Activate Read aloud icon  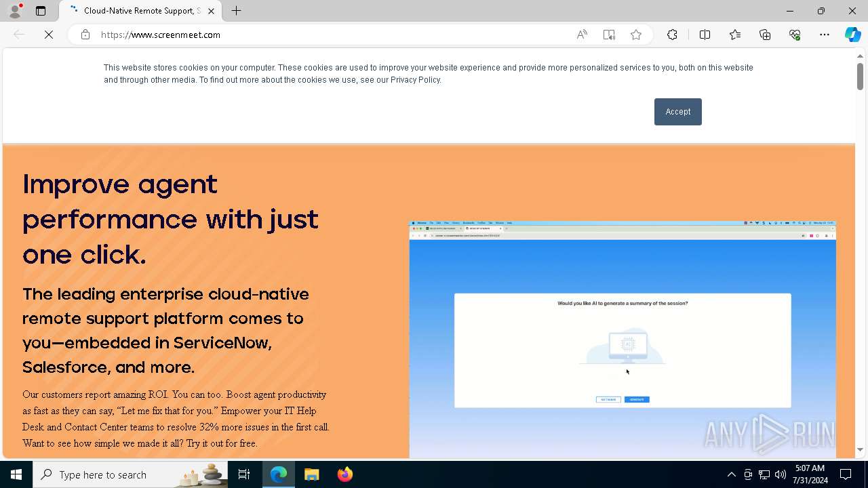(582, 35)
